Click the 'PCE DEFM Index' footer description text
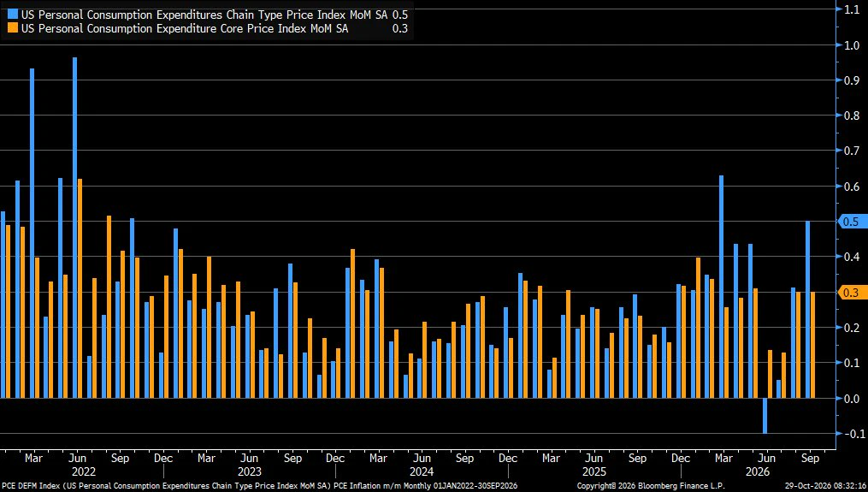The width and height of the screenshot is (868, 492). [260, 486]
